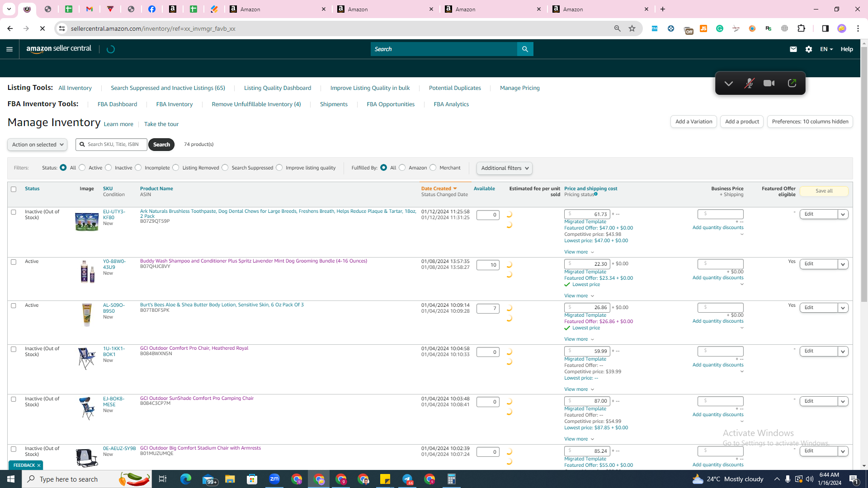Click the pricing status info icon
Viewport: 868px width, 488px height.
[596, 194]
